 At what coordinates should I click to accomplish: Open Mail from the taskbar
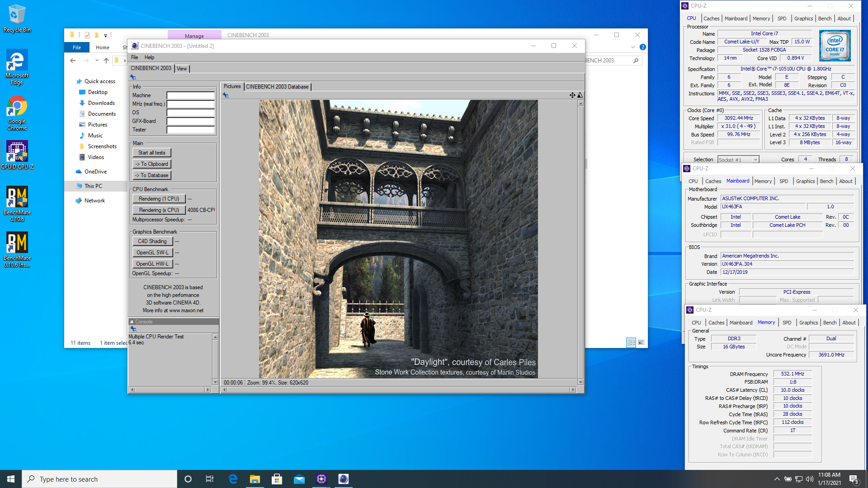[299, 479]
